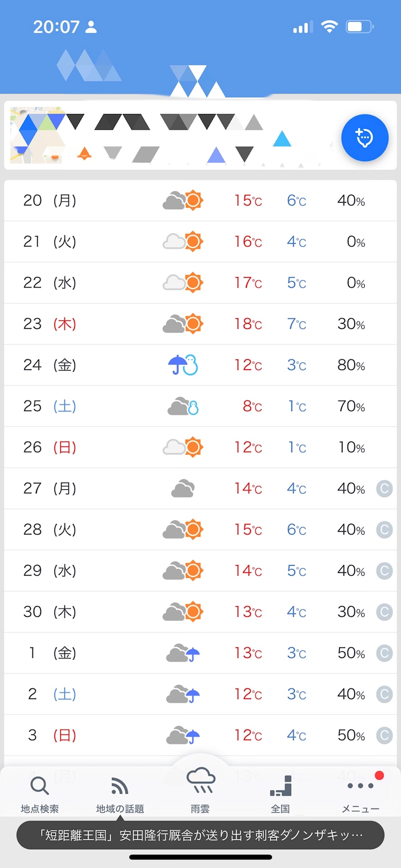Open the forecast row for 20 (月)

[200, 200]
